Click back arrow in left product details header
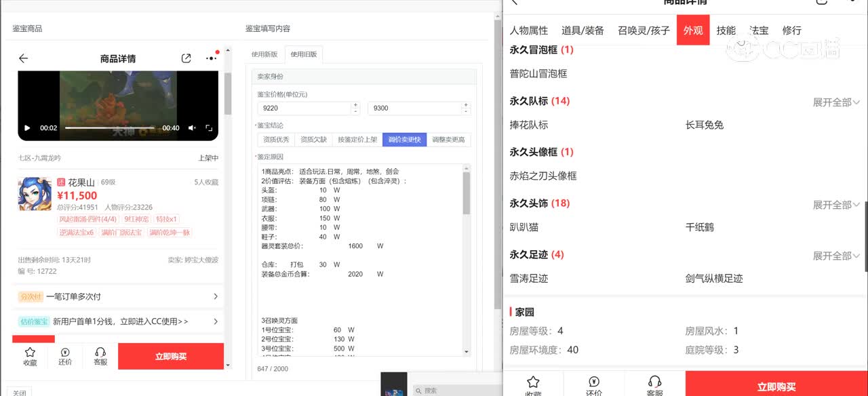 [23, 58]
